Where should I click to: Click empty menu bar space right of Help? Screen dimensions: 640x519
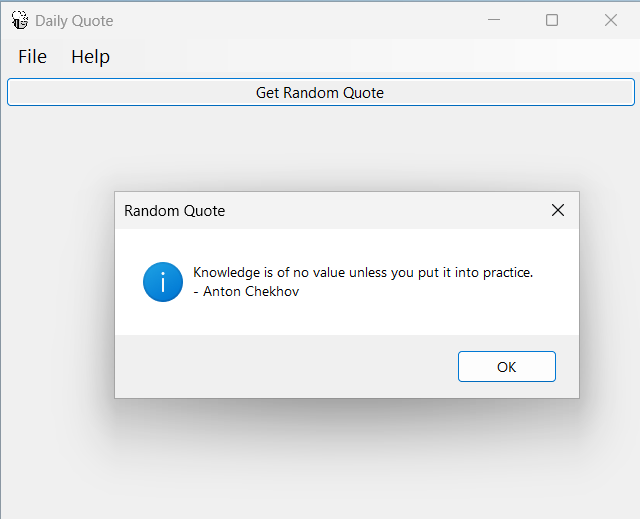367,56
